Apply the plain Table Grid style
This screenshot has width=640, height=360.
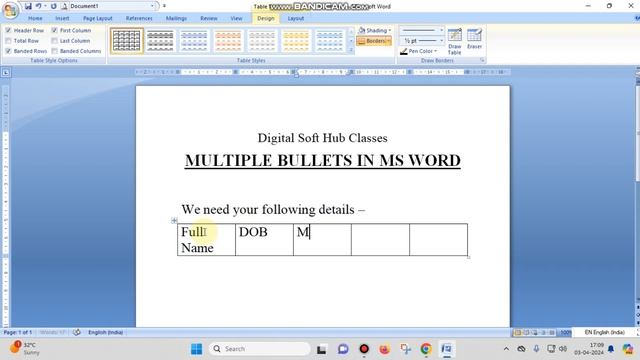point(127,41)
